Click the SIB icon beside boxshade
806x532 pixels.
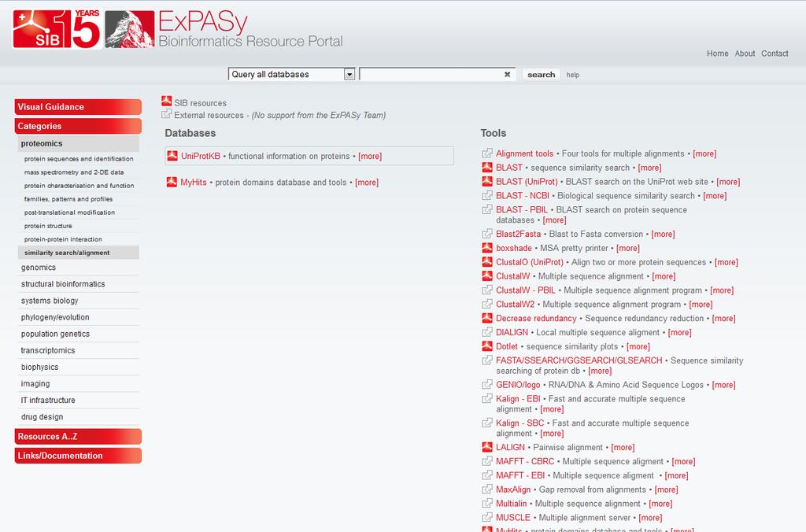coord(486,247)
